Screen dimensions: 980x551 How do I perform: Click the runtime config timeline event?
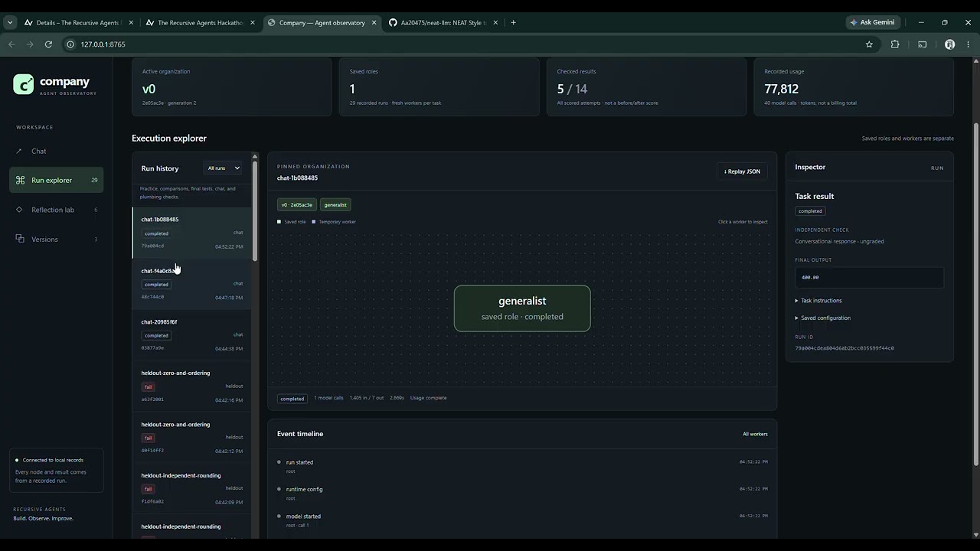[522, 493]
